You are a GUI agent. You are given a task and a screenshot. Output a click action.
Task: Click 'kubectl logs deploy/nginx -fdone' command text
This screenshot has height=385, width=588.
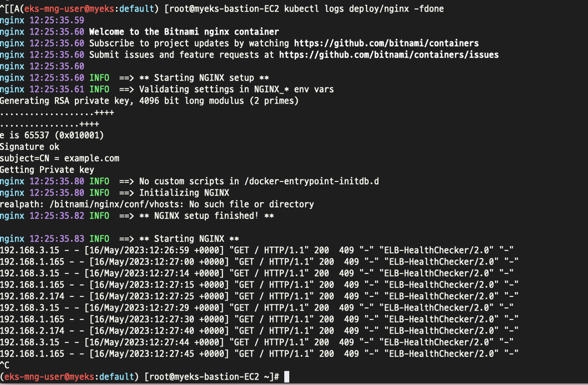click(364, 8)
